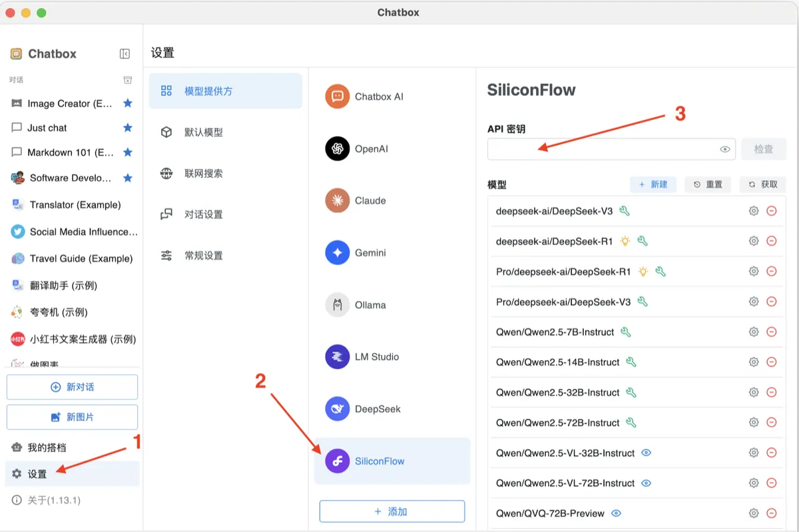Select the Claude provider icon
Screen dimensions: 799x532
pos(338,200)
